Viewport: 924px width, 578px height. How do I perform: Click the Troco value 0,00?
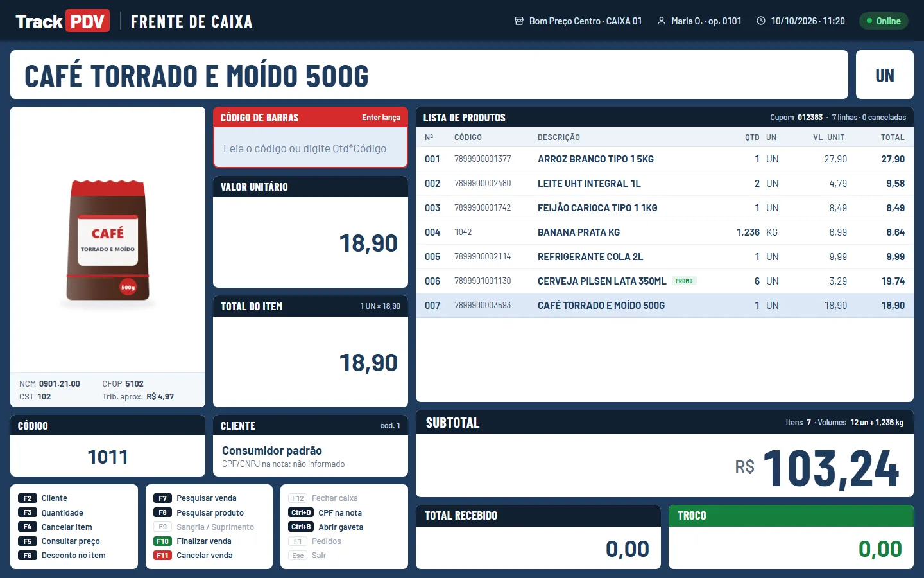880,549
